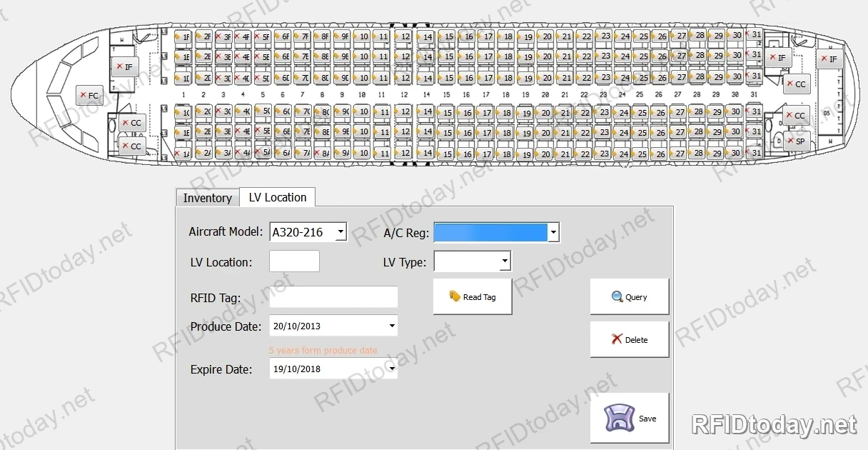
Task: Click seat 9A on the seat map
Action: click(342, 153)
